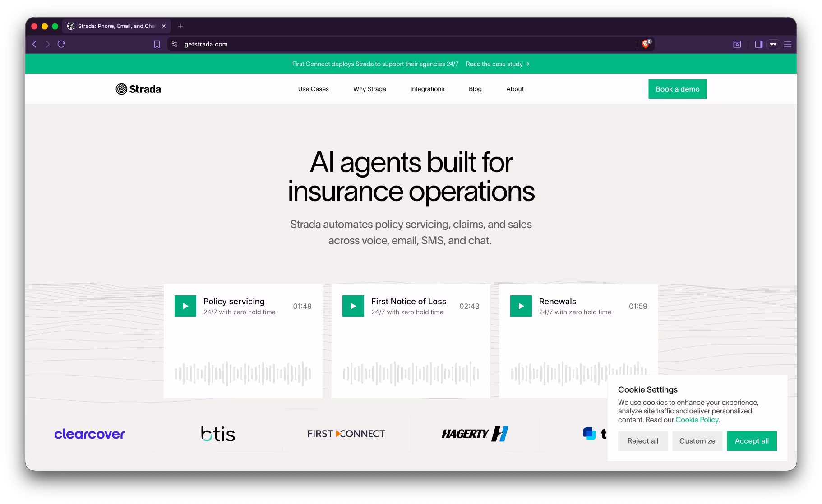Click the First Connect banner announcement text
The width and height of the screenshot is (822, 504).
(x=375, y=64)
